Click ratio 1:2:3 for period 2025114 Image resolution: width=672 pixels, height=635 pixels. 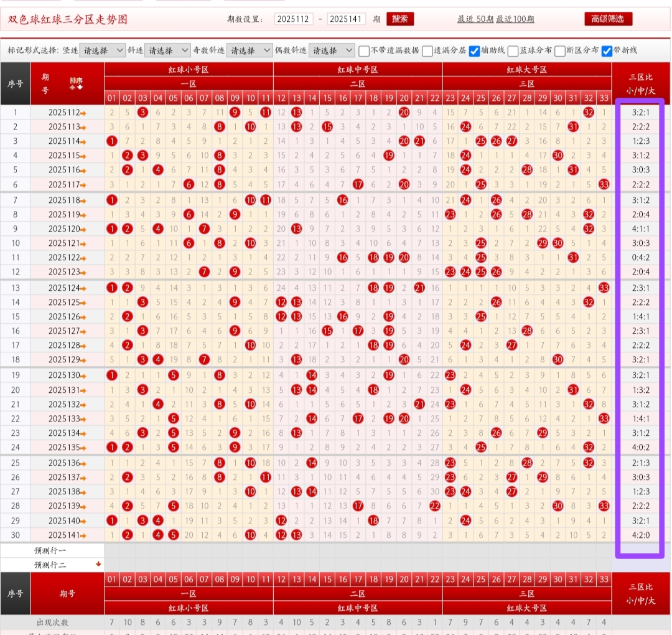tap(641, 141)
